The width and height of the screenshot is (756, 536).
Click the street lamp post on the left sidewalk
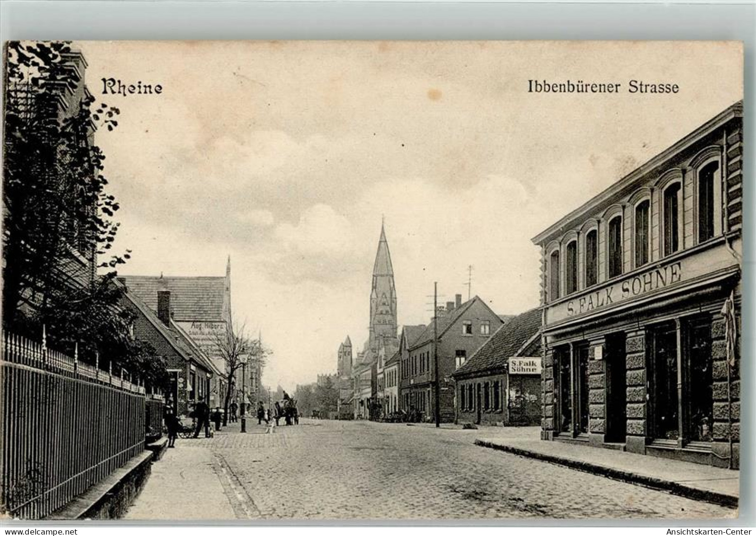tap(243, 391)
